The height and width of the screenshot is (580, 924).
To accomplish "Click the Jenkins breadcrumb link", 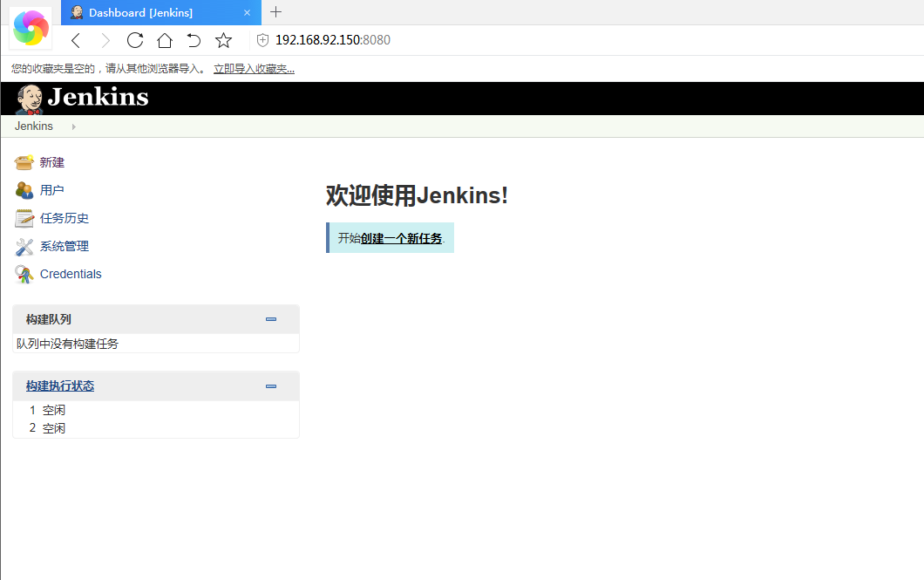I will (34, 126).
